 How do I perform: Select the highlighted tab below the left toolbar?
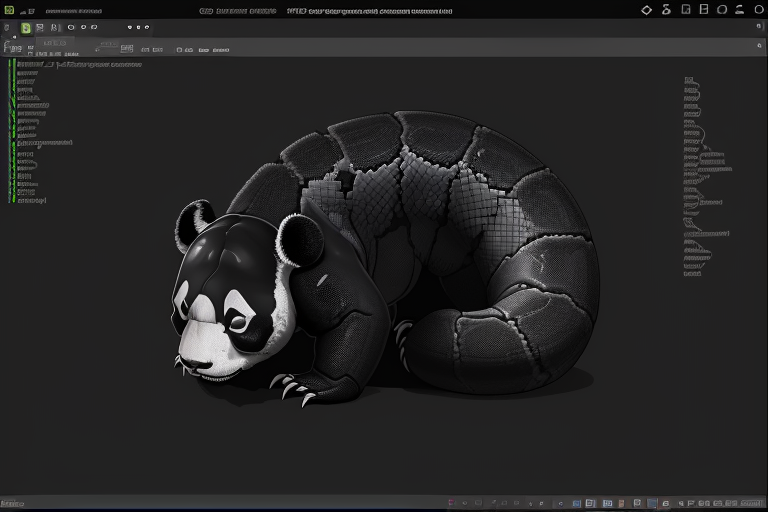click(53, 44)
